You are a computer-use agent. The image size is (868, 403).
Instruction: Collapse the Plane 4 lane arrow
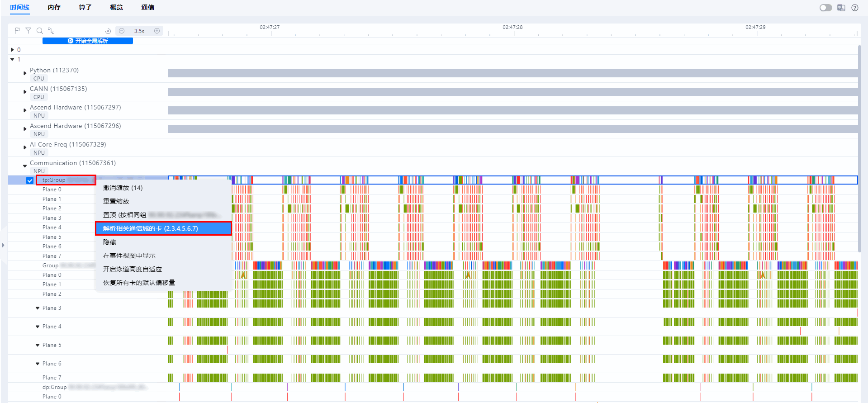click(38, 327)
